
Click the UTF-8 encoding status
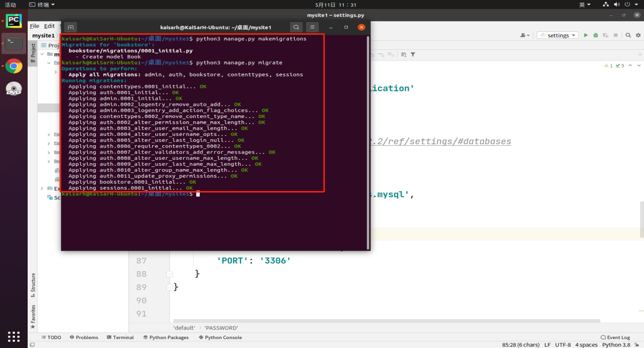pos(563,345)
